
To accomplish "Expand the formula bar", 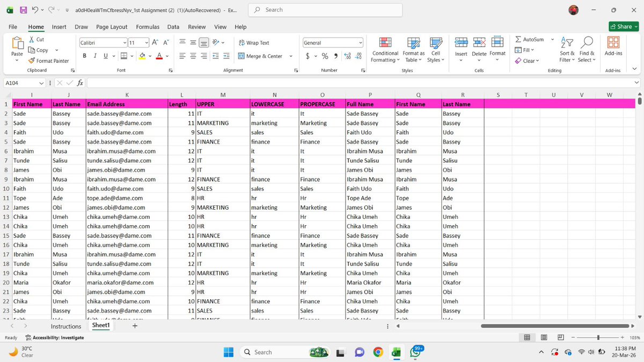I will (637, 83).
